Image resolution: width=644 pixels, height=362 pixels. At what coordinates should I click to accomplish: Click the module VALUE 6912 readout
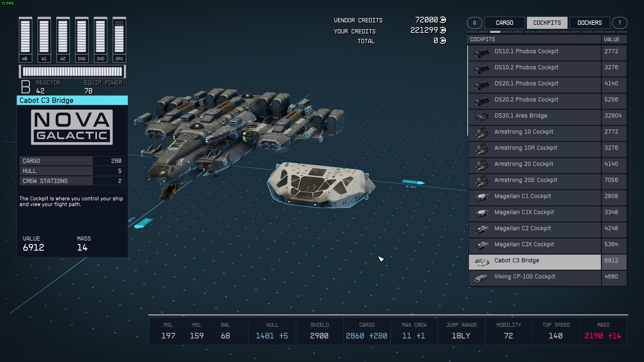click(x=34, y=244)
